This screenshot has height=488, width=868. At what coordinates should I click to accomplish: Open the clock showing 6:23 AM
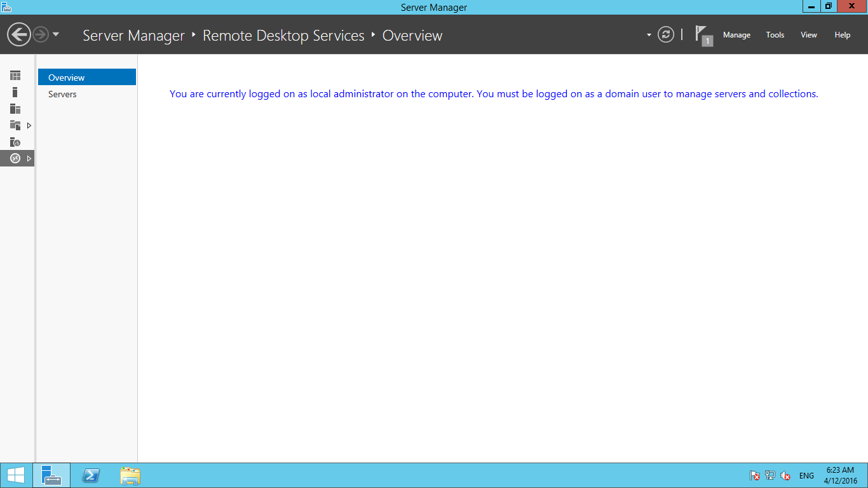(840, 475)
